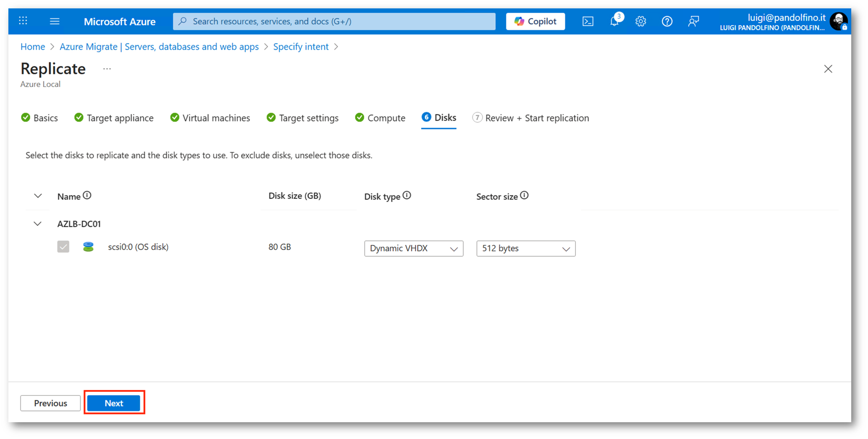Image resolution: width=868 pixels, height=439 pixels.
Task: Click the search resources input field
Action: pyautogui.click(x=334, y=22)
